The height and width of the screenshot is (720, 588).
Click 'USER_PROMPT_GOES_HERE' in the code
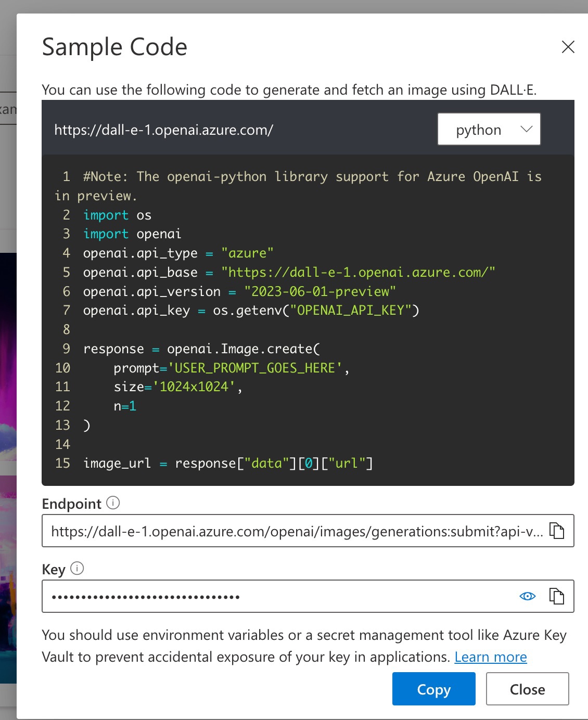(x=255, y=368)
